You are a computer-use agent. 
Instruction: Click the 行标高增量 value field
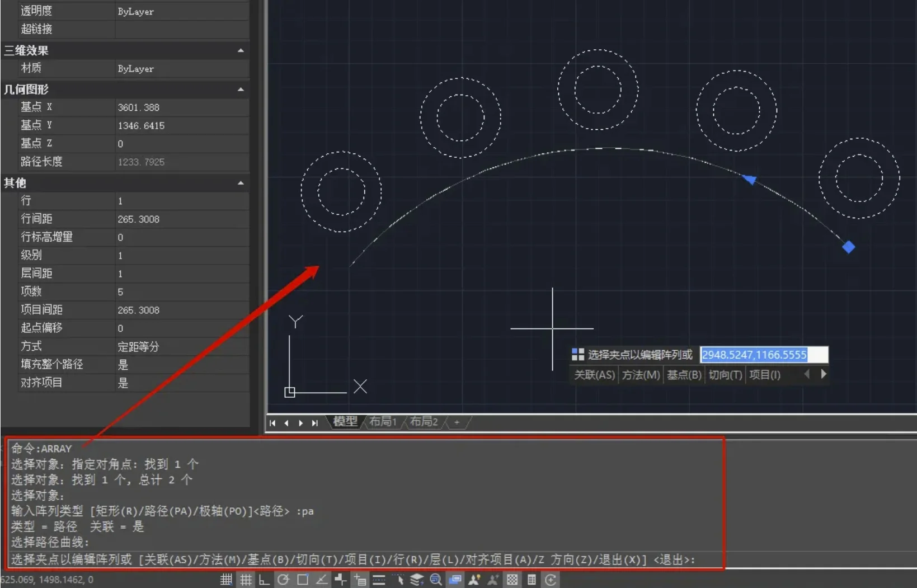coord(182,237)
